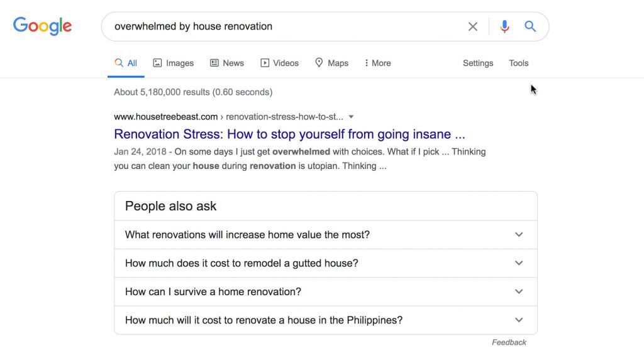Open the search Tools menu

pyautogui.click(x=519, y=63)
